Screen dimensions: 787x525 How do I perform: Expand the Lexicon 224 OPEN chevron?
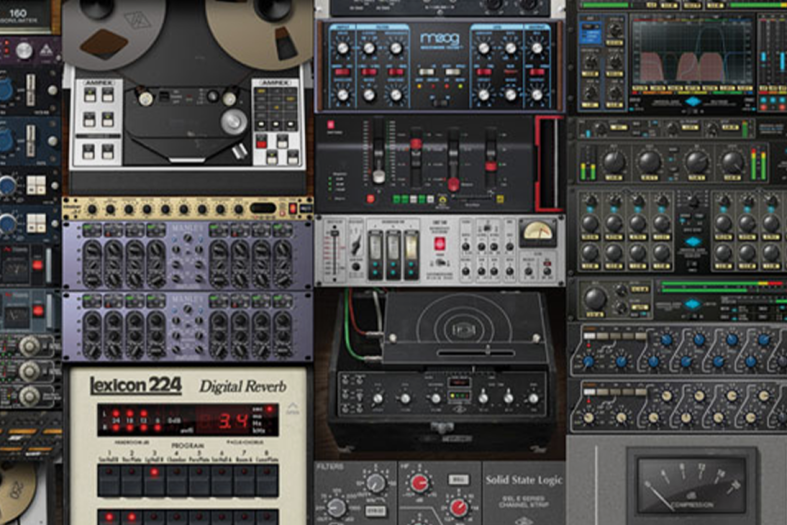point(293,408)
